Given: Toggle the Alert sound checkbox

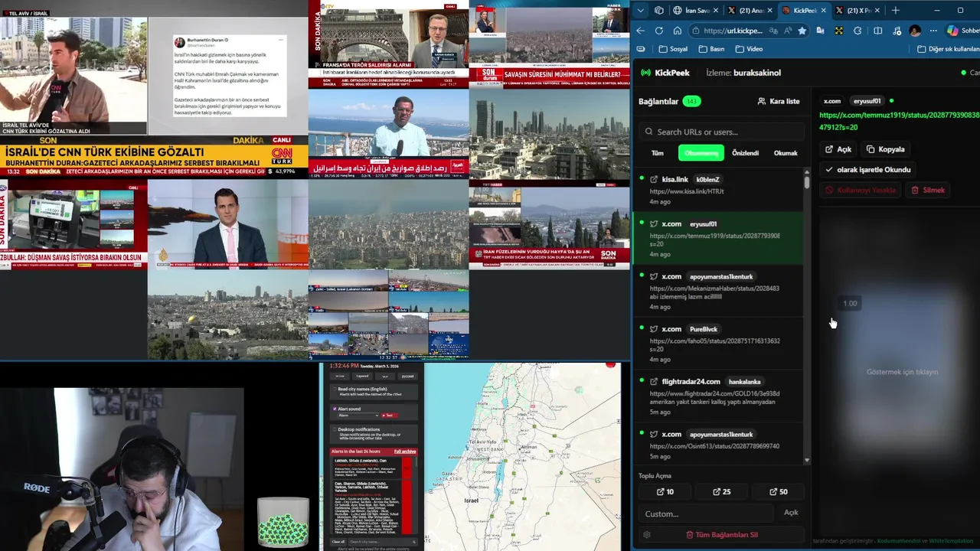Looking at the screenshot, I should pos(333,409).
